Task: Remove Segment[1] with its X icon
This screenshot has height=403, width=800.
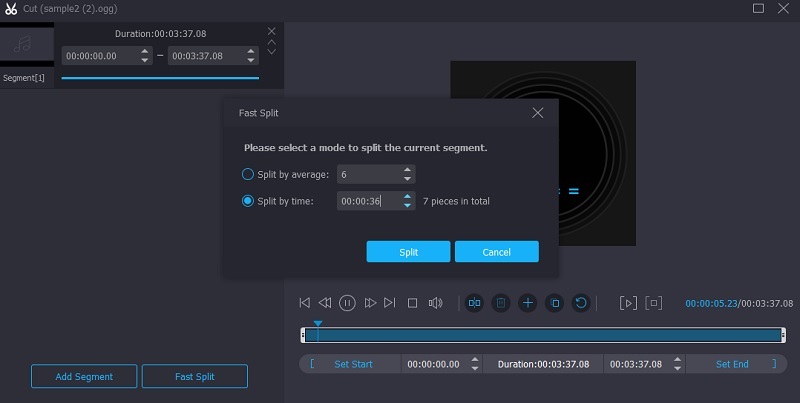Action: [x=271, y=31]
